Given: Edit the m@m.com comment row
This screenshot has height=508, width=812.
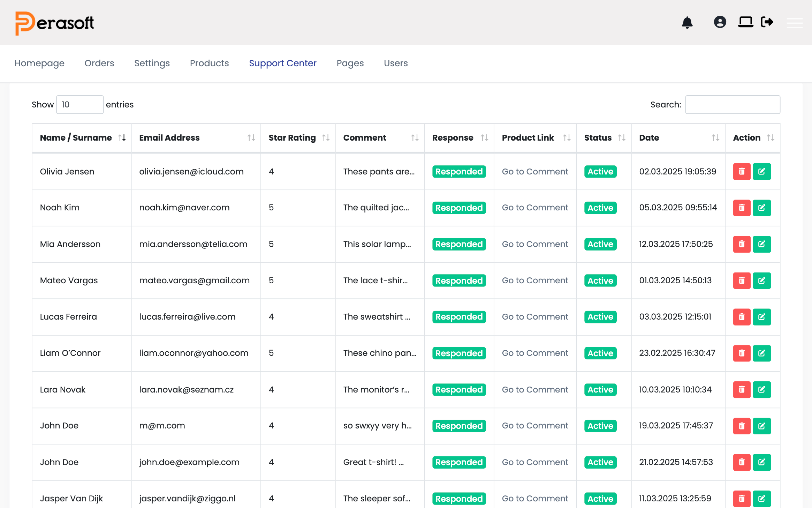Looking at the screenshot, I should coord(761,426).
